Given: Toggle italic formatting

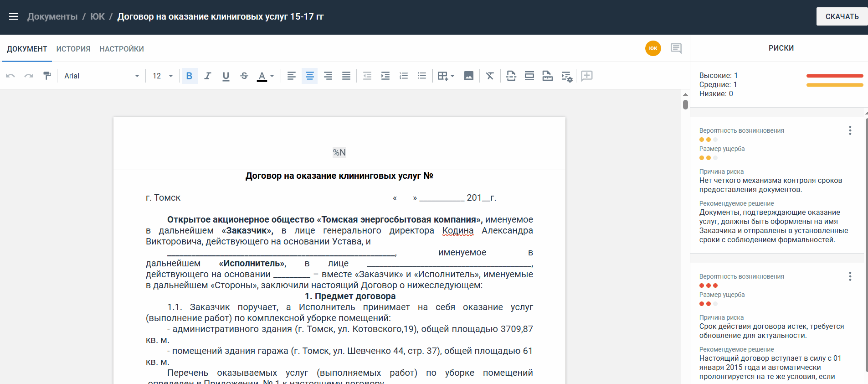Looking at the screenshot, I should tap(208, 76).
